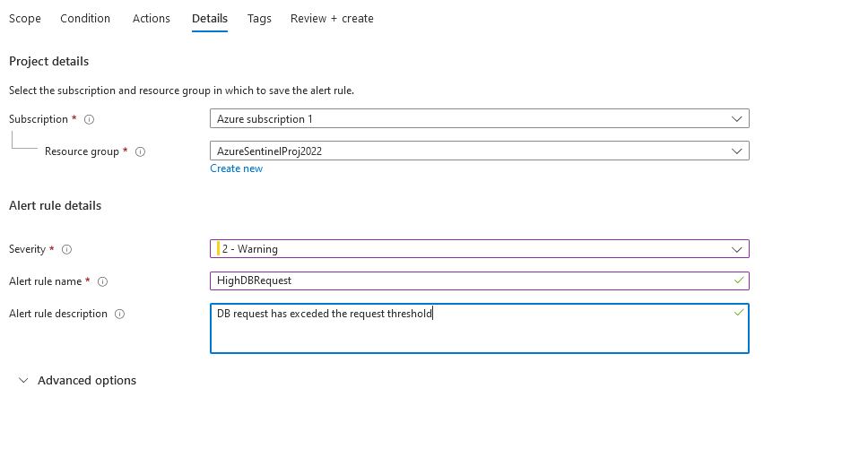Screen dimensions: 868x466
Task: Click the info icon beside Severity
Action: pyautogui.click(x=66, y=249)
